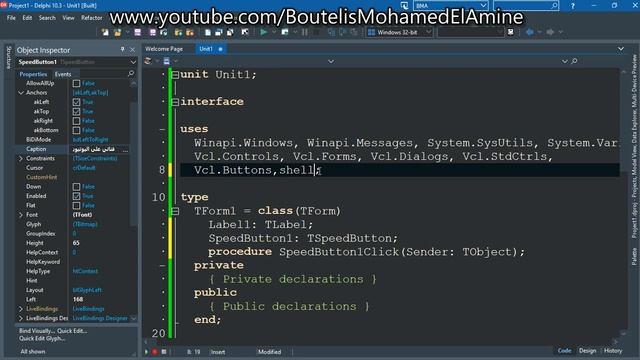Open the Edit menu
Screen dimensions: 640x360
(27, 18)
